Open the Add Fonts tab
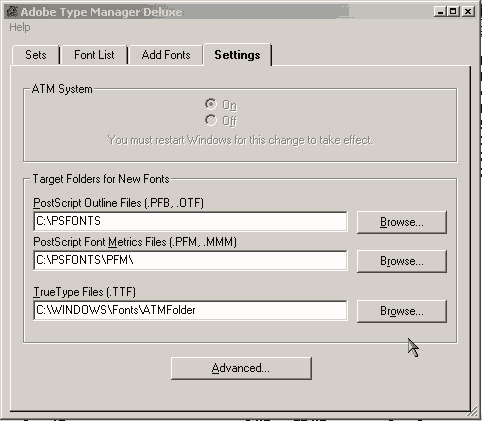This screenshot has width=482, height=421. (x=166, y=55)
